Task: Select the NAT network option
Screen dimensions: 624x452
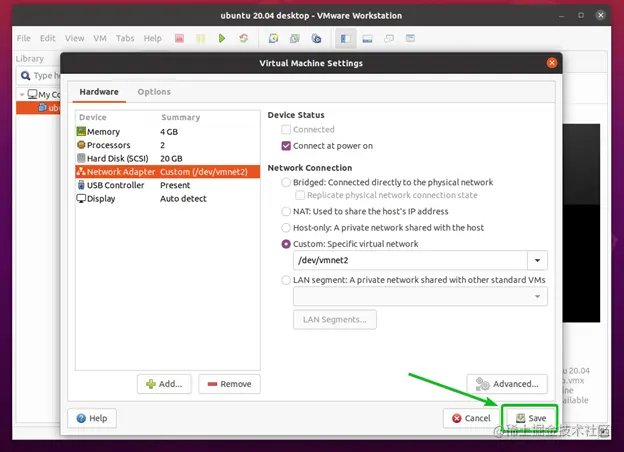Action: point(286,211)
